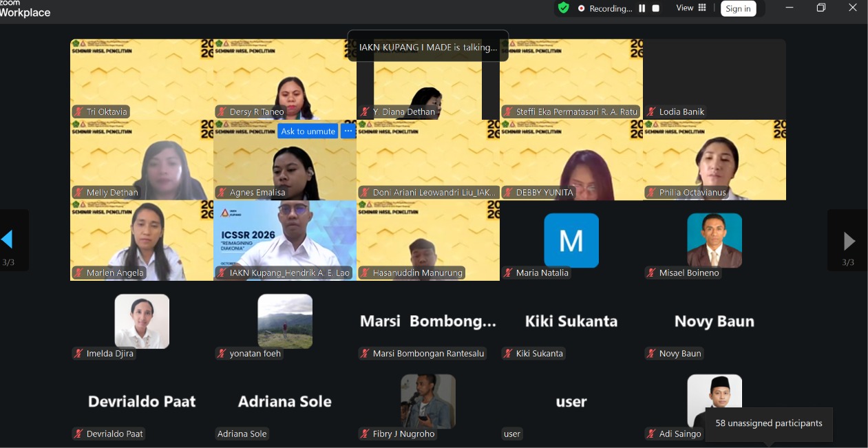
Task: Go to the previous gallery page
Action: click(8, 239)
